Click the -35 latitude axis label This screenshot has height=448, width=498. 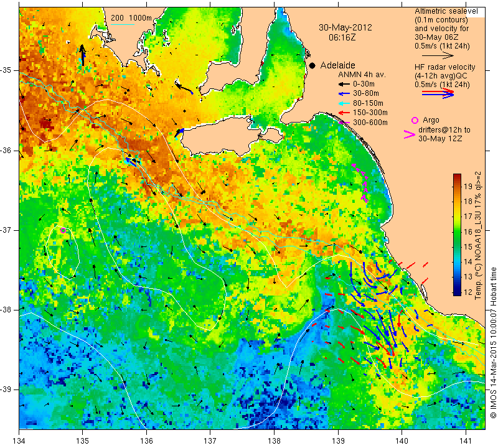coord(6,70)
